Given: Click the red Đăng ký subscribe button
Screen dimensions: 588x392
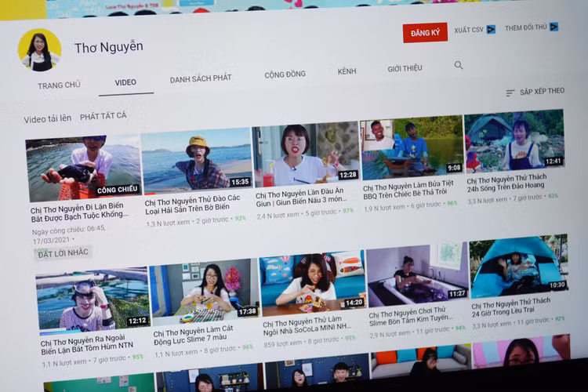Looking at the screenshot, I should tap(425, 33).
